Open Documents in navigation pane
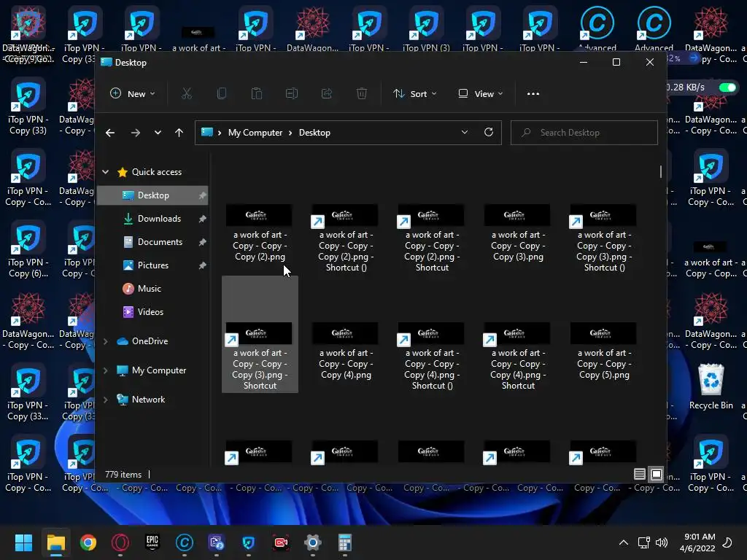The height and width of the screenshot is (560, 747). coord(152,242)
